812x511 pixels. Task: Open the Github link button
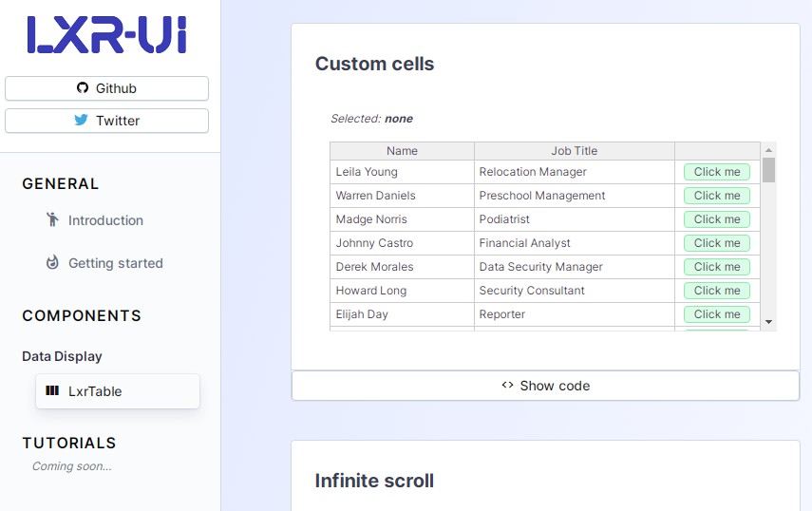coord(106,88)
